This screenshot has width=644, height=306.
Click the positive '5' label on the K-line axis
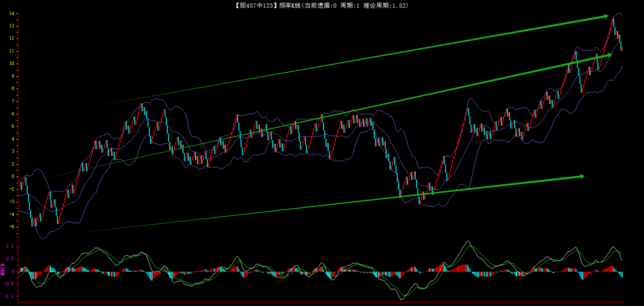pos(13,126)
